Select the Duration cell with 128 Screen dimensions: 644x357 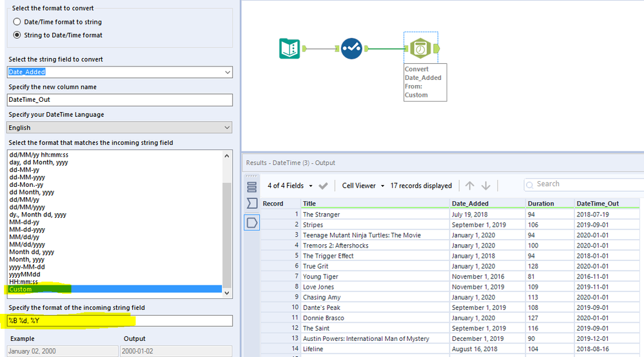point(551,266)
